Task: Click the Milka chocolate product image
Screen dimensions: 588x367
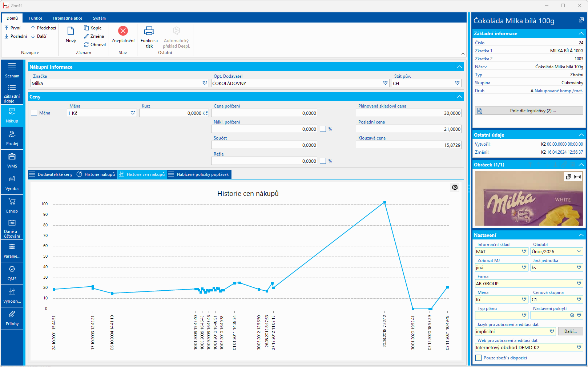Action: [529, 198]
